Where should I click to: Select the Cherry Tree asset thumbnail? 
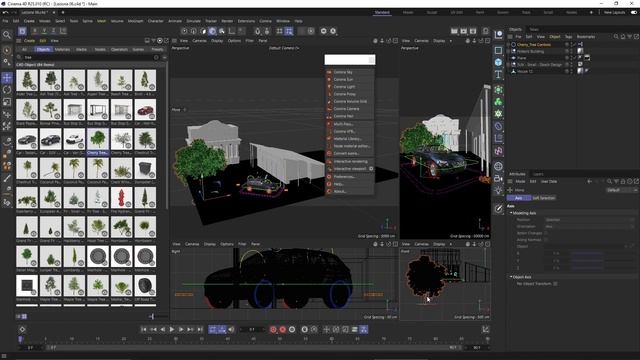(98, 139)
